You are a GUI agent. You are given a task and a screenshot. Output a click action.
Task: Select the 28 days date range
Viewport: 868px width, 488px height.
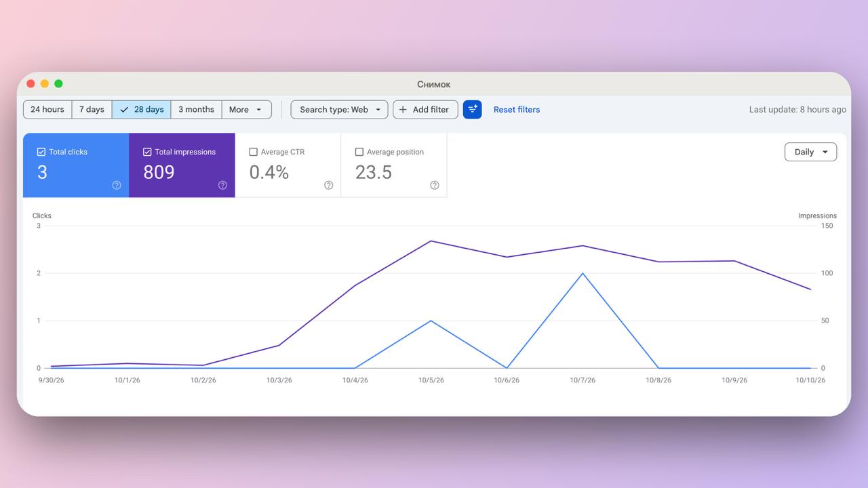pos(142,109)
